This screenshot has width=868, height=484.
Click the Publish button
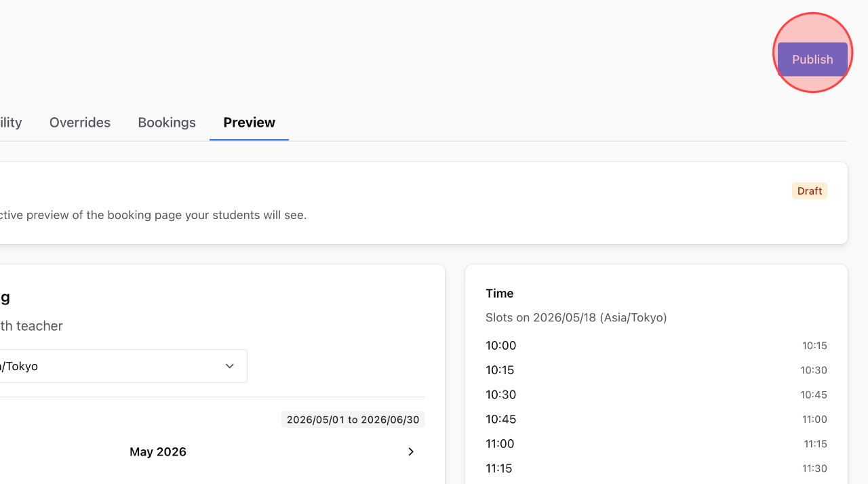coord(812,59)
